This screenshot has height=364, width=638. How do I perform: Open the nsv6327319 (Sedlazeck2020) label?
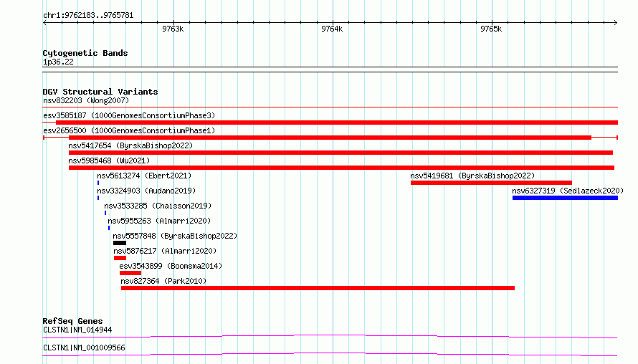pyautogui.click(x=568, y=191)
